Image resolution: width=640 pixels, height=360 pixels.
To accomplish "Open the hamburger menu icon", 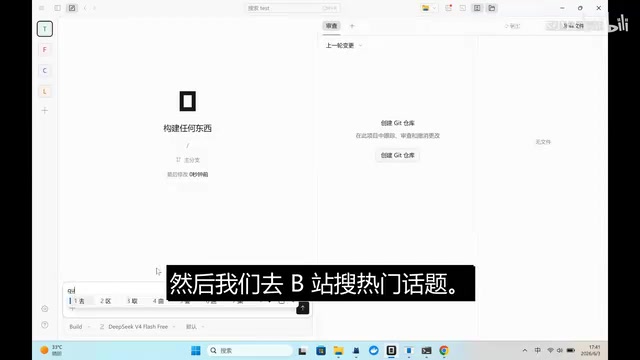I will click(x=42, y=8).
